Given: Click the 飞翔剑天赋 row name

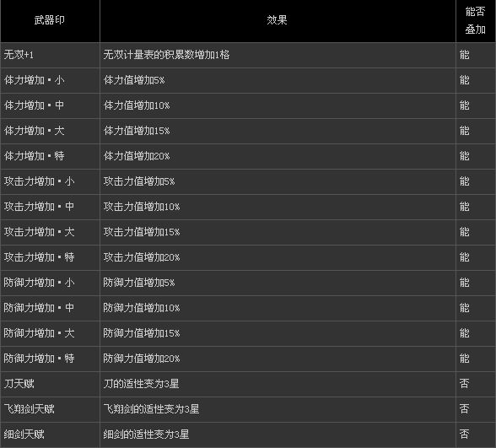Looking at the screenshot, I should point(29,409).
